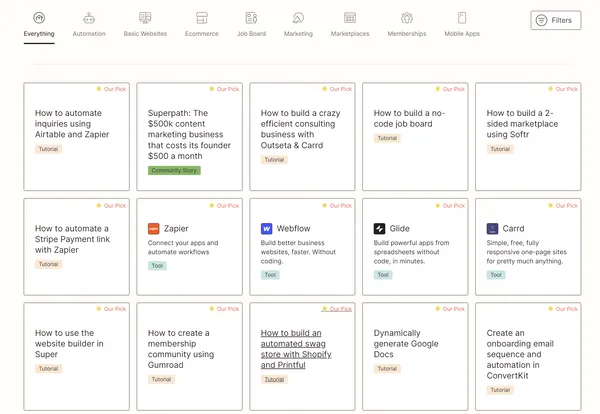The image size is (600, 414).
Task: Click Tutorial tag on Airtable and Zapier card
Action: pos(48,149)
